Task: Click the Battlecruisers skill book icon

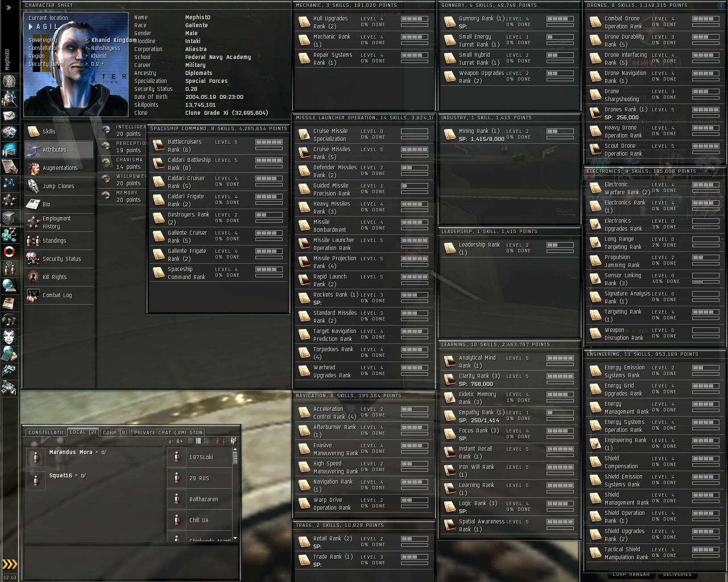Action: coord(158,145)
